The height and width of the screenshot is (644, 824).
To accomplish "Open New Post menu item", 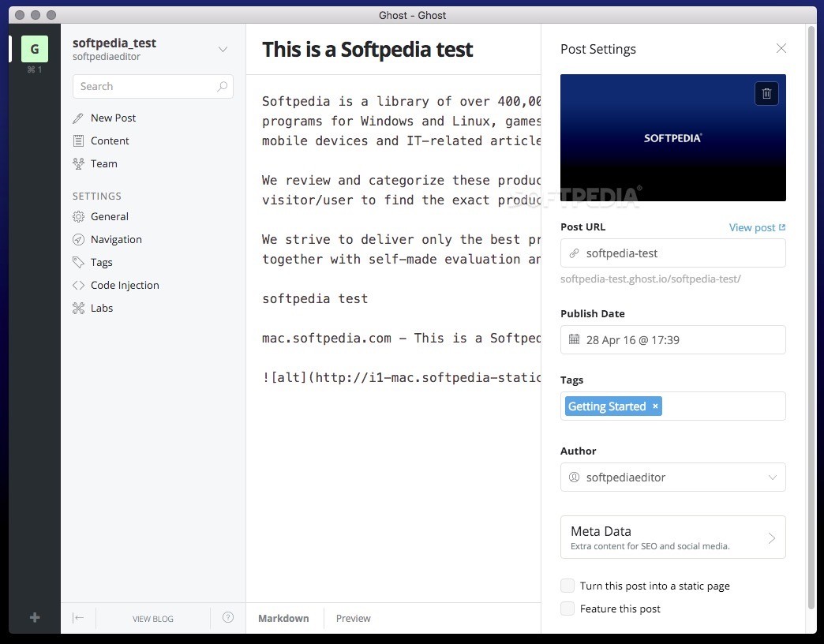I will pos(113,118).
